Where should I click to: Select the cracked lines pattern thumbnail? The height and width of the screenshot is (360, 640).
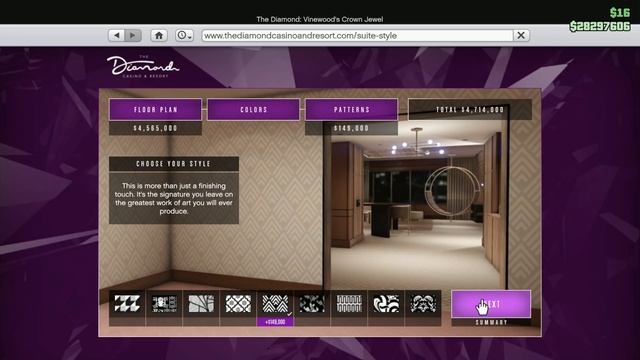[201, 304]
